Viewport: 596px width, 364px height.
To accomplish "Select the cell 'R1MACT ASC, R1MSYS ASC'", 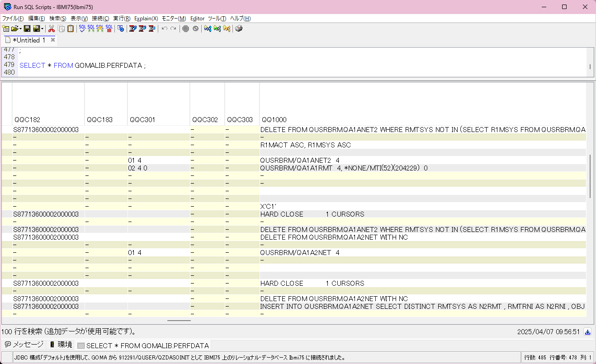I will click(x=423, y=145).
